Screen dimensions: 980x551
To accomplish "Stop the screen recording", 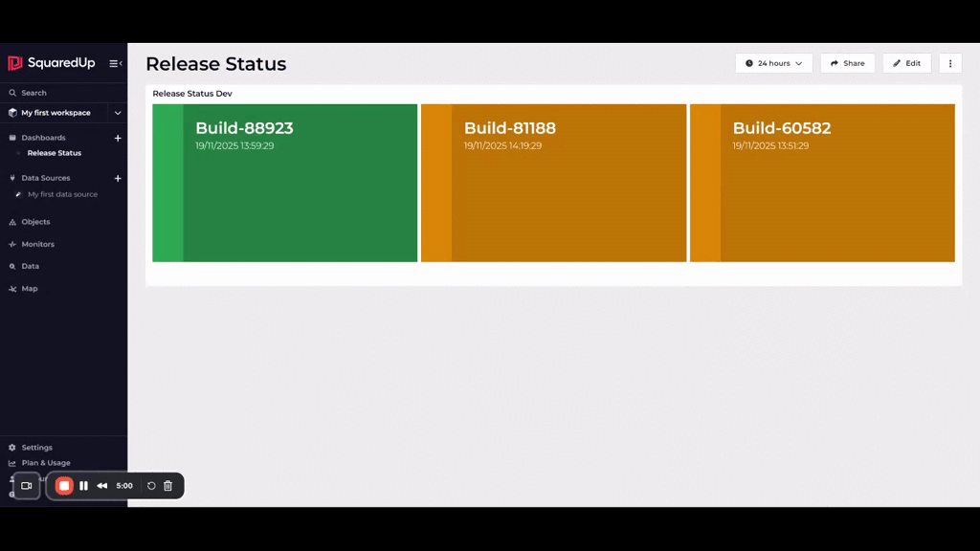I will [x=64, y=486].
